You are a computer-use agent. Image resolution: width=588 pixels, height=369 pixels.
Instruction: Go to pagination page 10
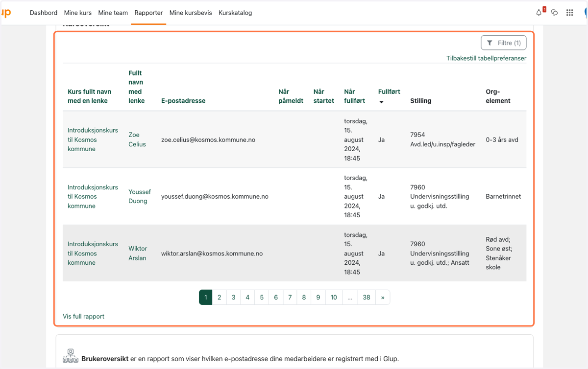pos(334,297)
